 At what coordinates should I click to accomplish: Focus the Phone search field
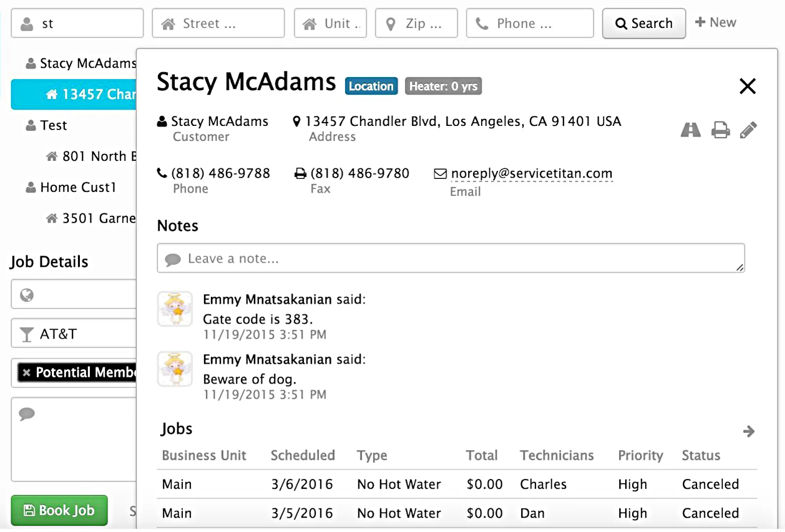[x=530, y=23]
